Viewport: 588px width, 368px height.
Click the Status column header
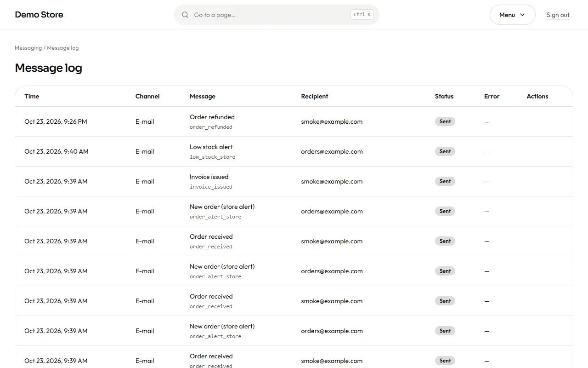444,96
